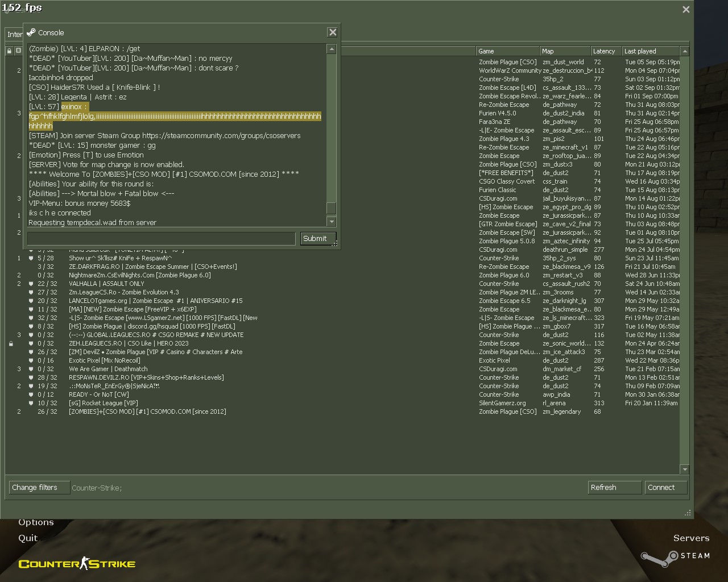
Task: Close the Console window
Action: 333,32
